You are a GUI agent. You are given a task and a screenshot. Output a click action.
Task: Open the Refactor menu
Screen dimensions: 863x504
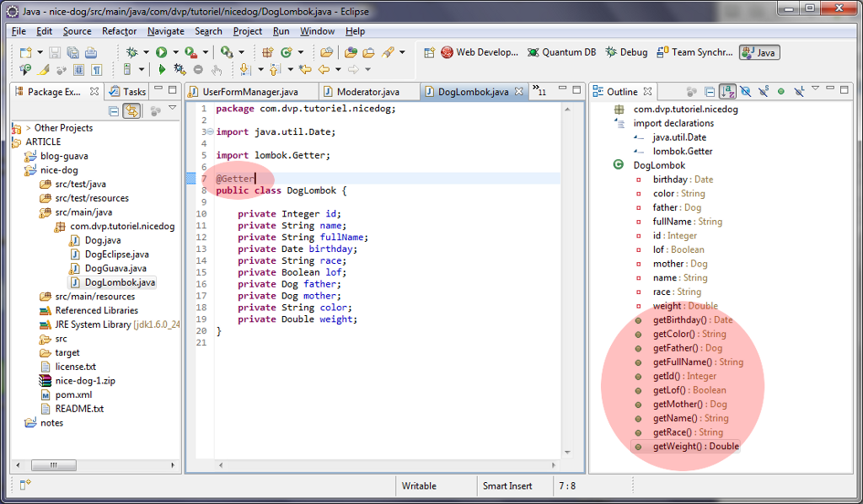click(119, 31)
